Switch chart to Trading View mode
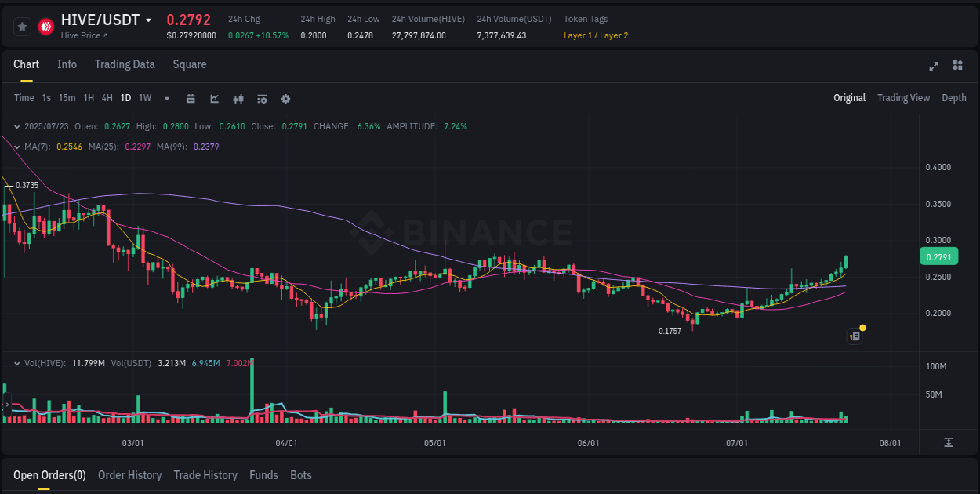This screenshot has height=494, width=980. click(903, 98)
